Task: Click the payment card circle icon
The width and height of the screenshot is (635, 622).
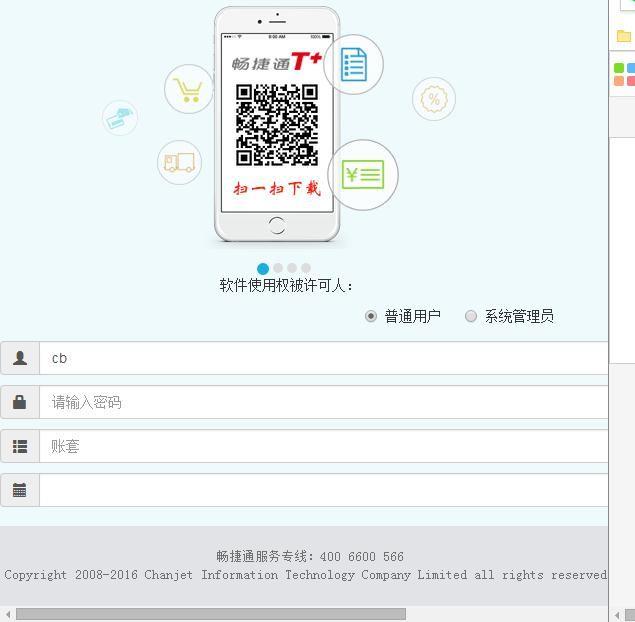Action: click(120, 117)
